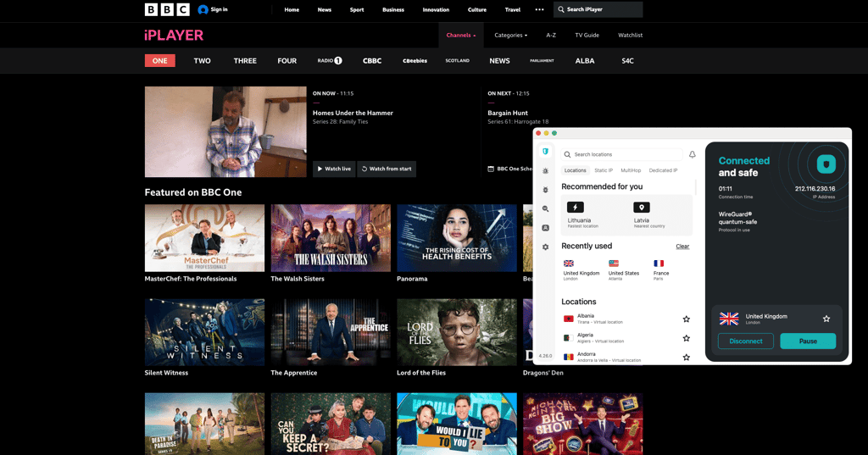
Task: Open MasterChef: The Professionals thumbnail
Action: pos(204,238)
